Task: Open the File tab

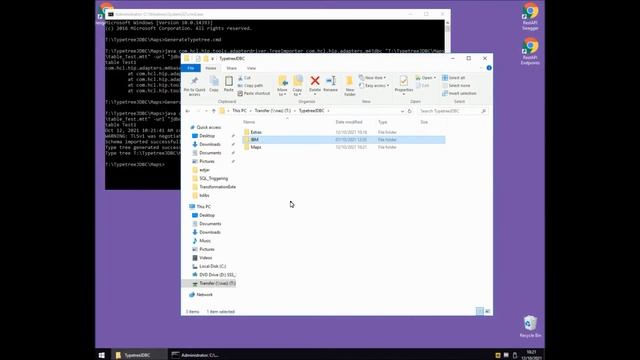Action: click(x=191, y=68)
